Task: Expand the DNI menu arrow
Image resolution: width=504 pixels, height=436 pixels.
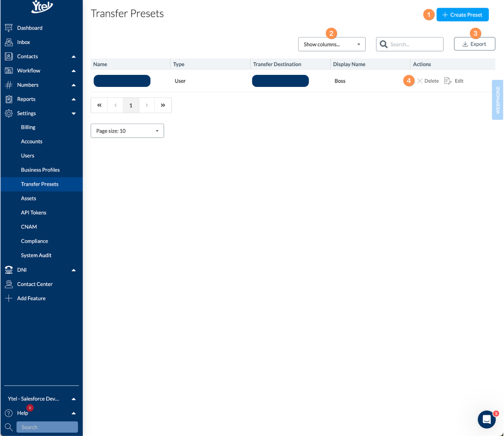Action: [x=74, y=270]
